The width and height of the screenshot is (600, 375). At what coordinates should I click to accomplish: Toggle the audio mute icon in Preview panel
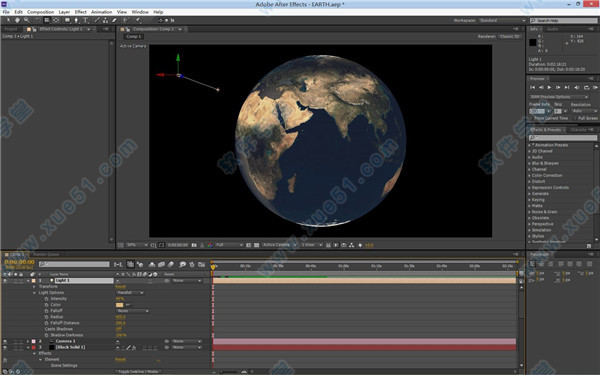pos(577,88)
